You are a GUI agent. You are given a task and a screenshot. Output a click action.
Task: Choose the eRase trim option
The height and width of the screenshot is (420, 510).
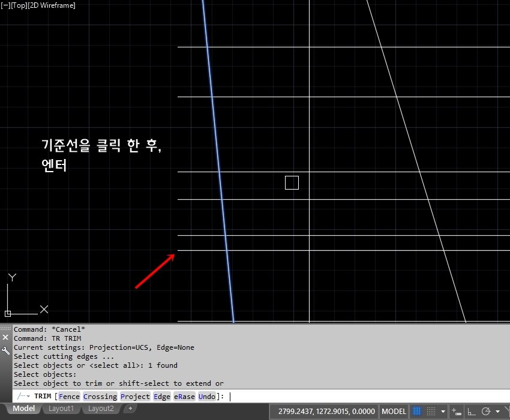coord(184,396)
